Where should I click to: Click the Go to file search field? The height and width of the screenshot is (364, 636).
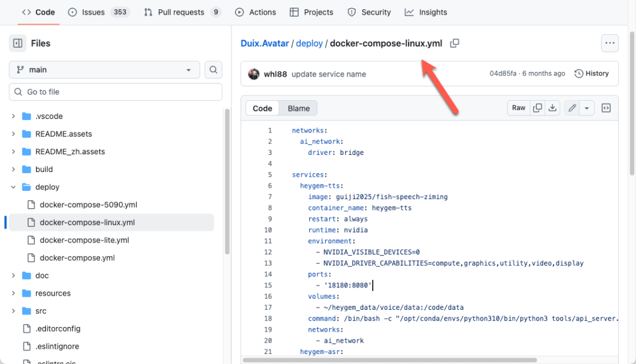(x=115, y=92)
